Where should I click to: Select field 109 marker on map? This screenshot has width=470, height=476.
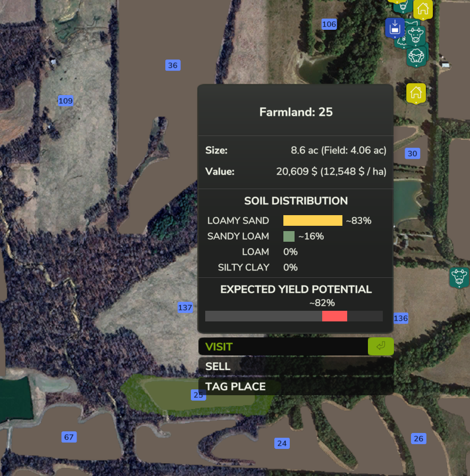pyautogui.click(x=65, y=101)
